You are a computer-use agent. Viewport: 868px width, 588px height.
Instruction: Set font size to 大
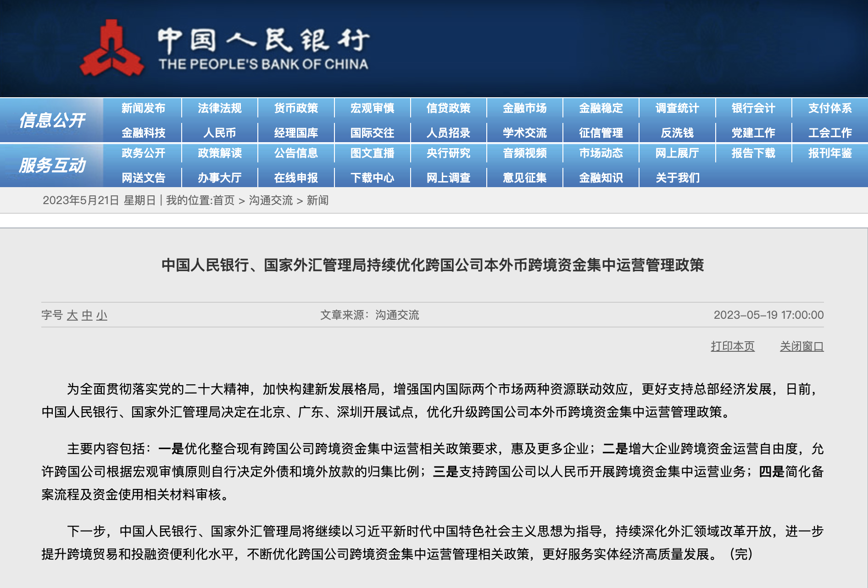pos(72,316)
